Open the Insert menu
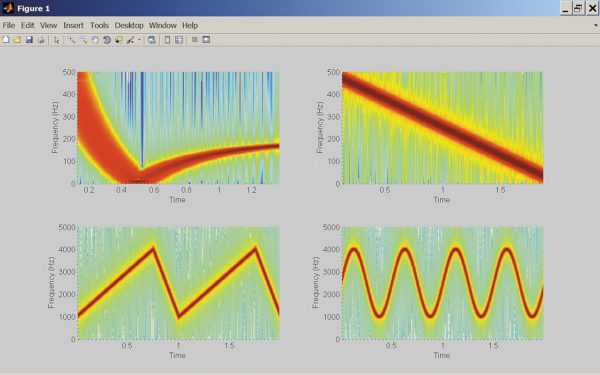This screenshot has width=600, height=375. coord(73,25)
